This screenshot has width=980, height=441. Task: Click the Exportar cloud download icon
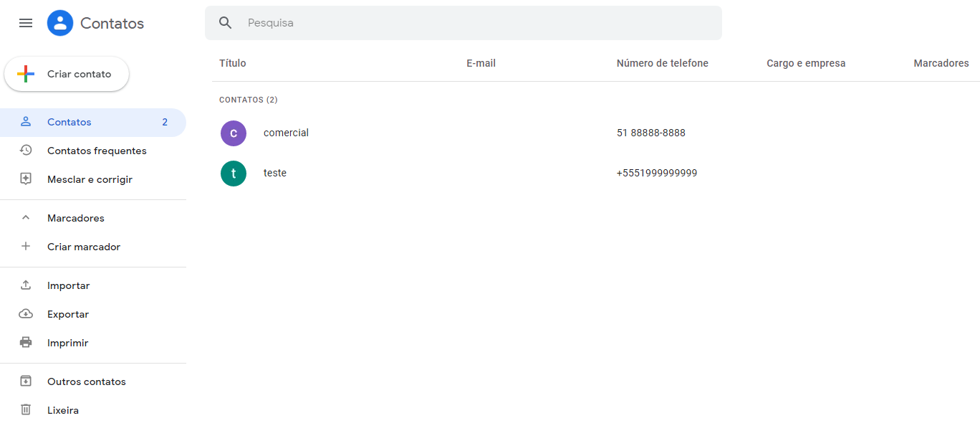pos(26,314)
